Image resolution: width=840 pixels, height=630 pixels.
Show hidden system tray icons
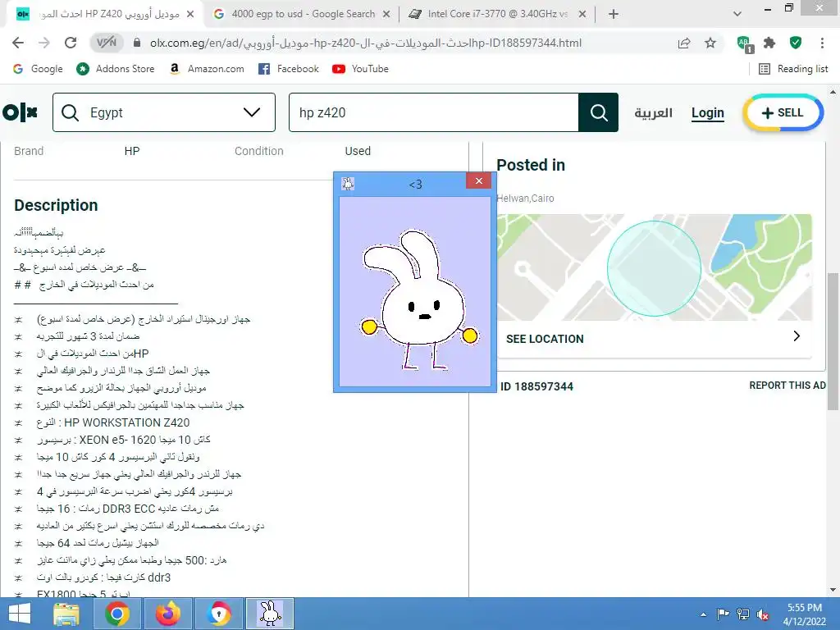click(x=703, y=614)
